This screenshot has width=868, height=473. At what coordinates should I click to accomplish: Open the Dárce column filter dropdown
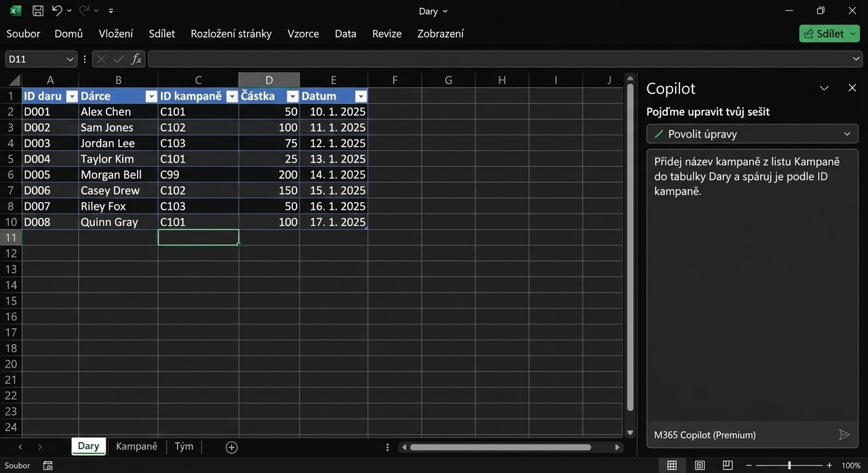(x=151, y=96)
